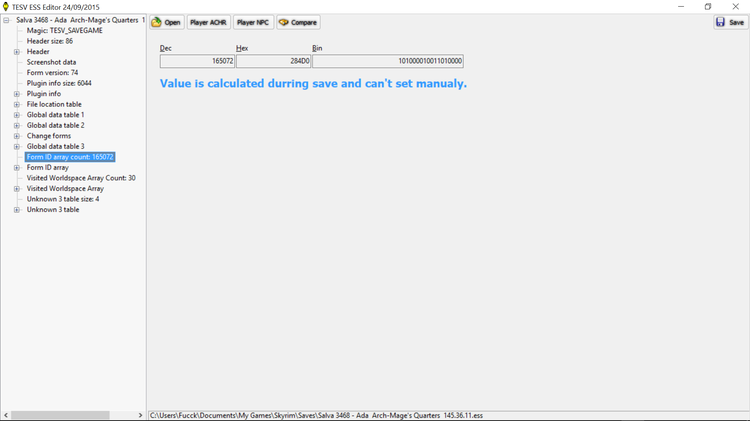
Task: Select the File location table label
Action: click(x=54, y=104)
